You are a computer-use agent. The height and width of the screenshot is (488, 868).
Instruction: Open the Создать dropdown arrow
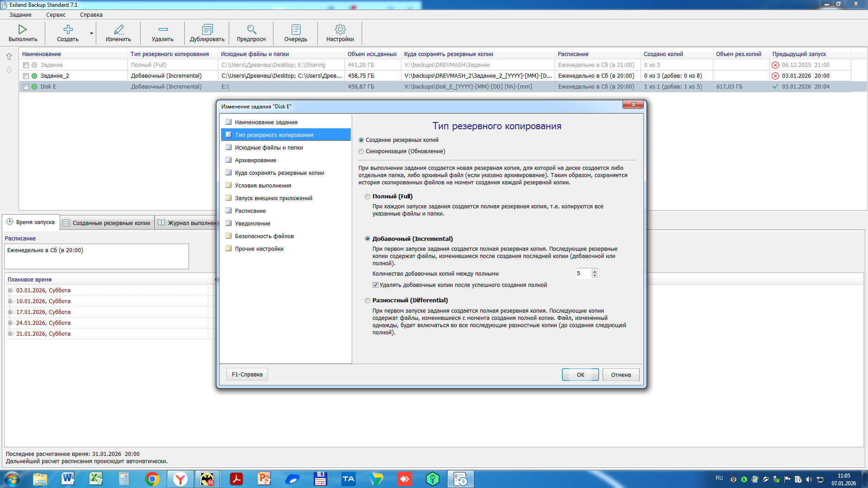point(91,33)
